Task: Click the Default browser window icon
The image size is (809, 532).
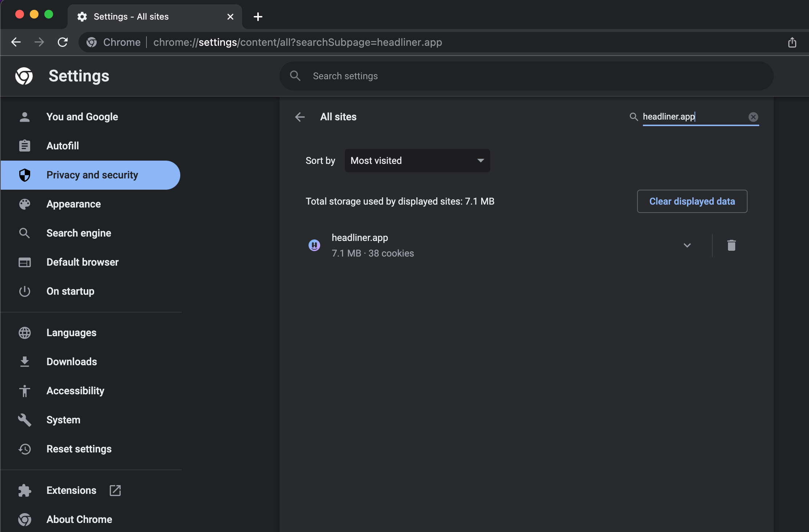Action: point(25,262)
